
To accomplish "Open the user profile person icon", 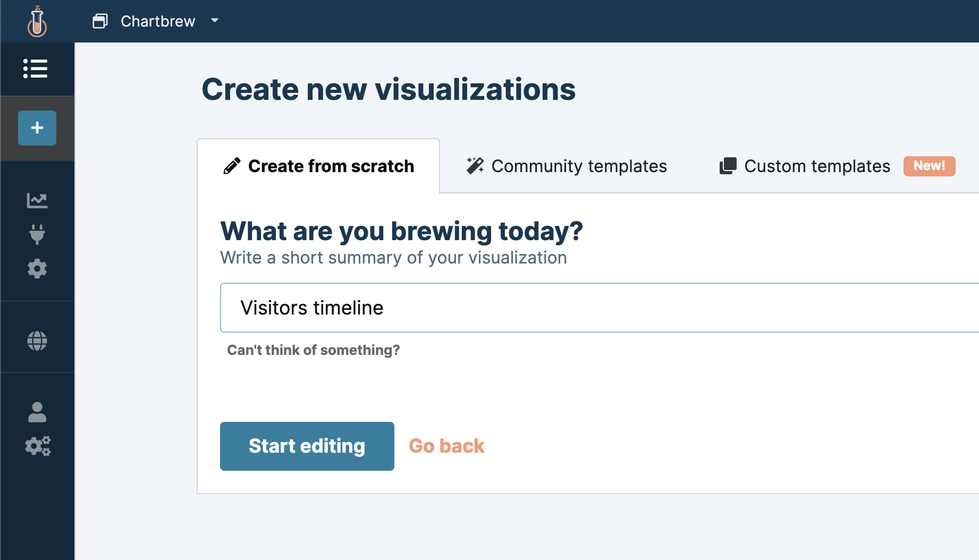I will click(37, 412).
